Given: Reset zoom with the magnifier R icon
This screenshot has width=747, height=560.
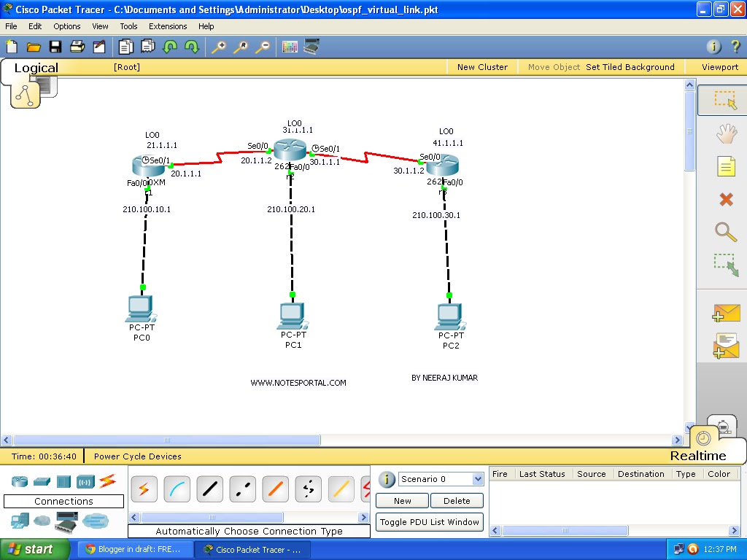Looking at the screenshot, I should (x=241, y=47).
